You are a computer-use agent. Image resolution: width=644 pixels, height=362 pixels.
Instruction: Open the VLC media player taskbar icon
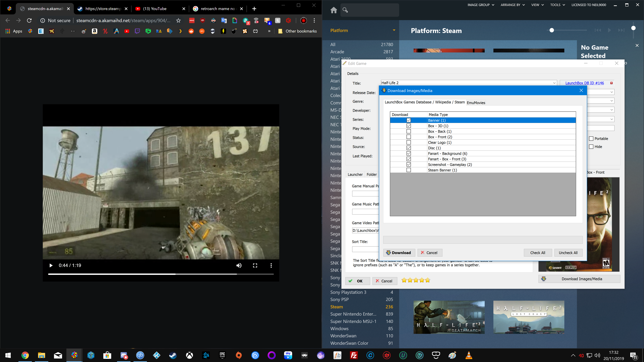coord(469,355)
